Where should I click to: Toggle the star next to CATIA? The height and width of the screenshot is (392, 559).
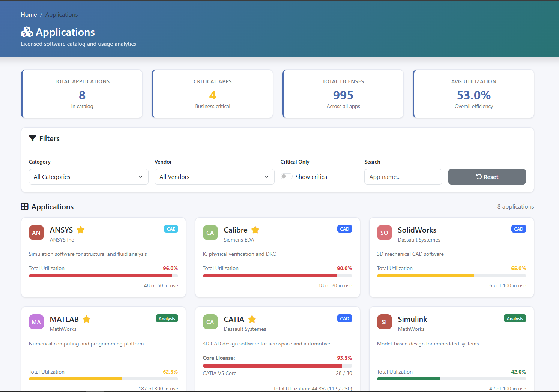coord(252,319)
